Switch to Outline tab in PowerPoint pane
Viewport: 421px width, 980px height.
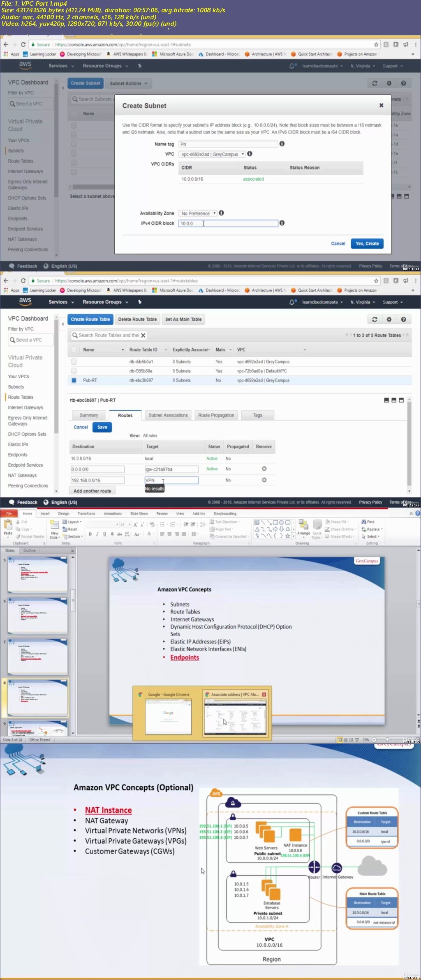click(29, 550)
